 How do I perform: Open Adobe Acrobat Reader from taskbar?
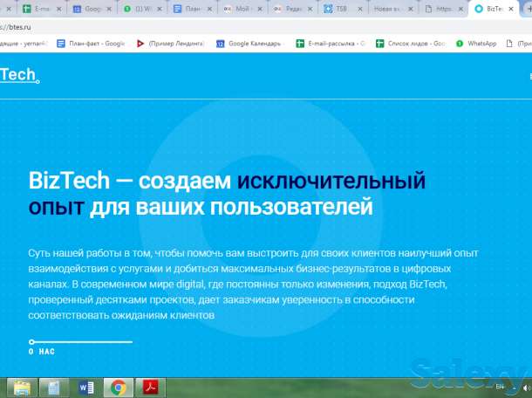[150, 388]
